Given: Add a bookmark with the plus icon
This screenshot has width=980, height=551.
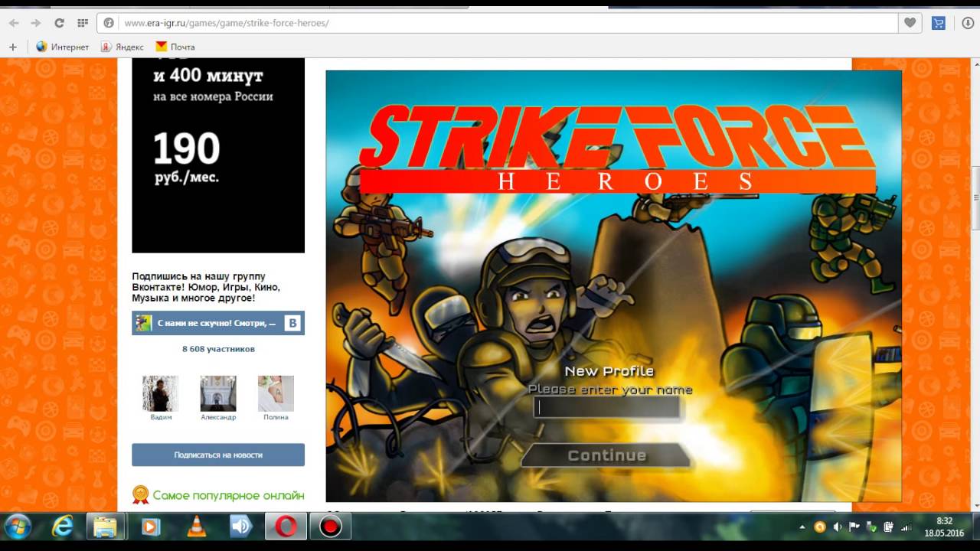Looking at the screenshot, I should tap(12, 47).
